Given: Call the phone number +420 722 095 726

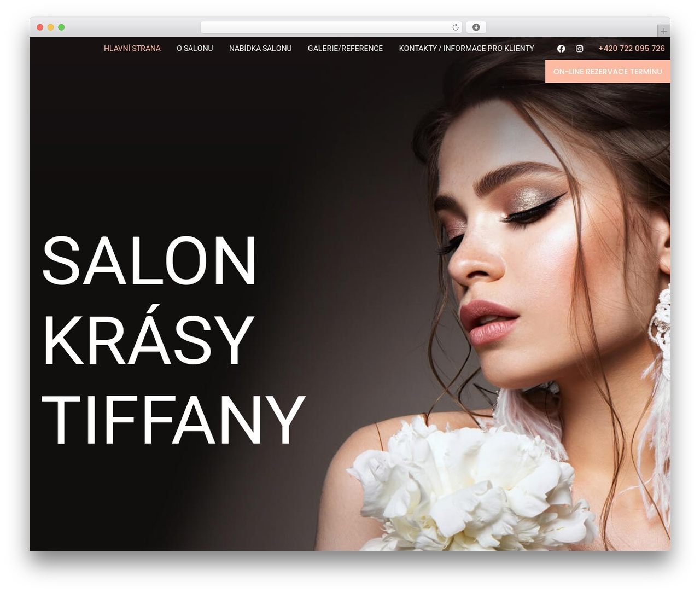Looking at the screenshot, I should (x=632, y=49).
